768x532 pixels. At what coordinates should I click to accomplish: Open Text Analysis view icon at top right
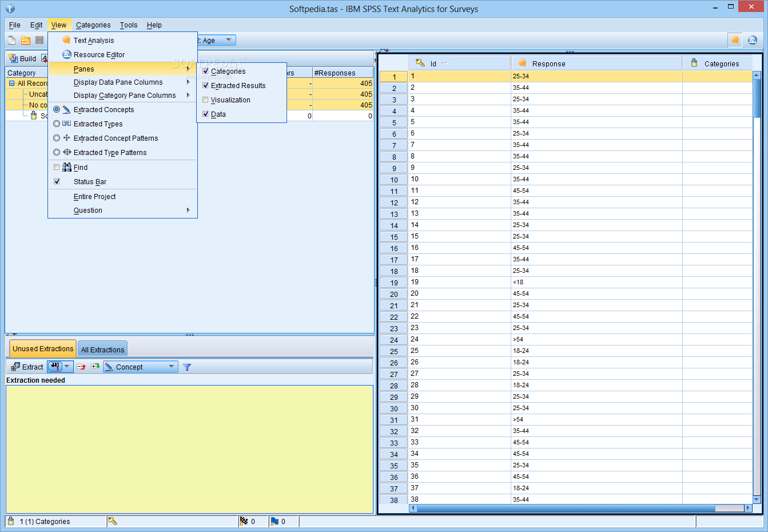click(x=735, y=40)
